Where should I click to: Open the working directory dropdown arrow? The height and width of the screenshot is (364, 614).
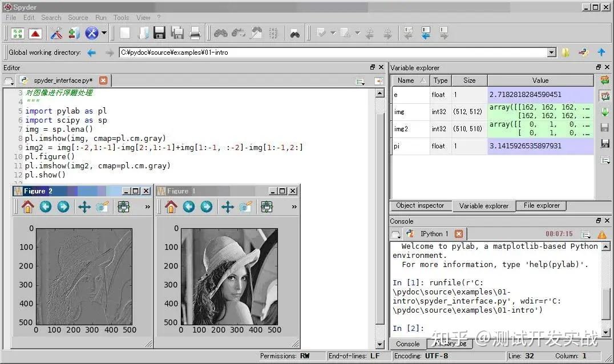pyautogui.click(x=550, y=52)
